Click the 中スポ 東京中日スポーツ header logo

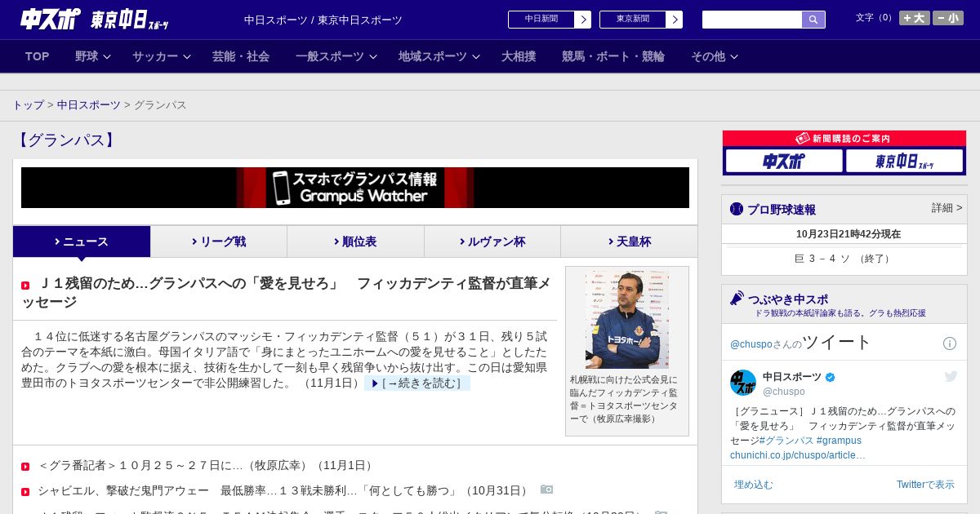(x=95, y=19)
